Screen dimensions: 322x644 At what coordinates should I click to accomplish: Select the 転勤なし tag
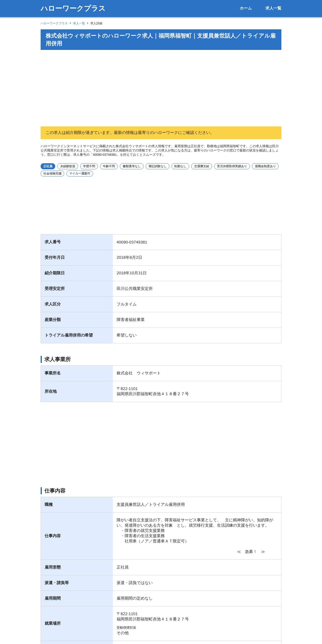(x=180, y=166)
